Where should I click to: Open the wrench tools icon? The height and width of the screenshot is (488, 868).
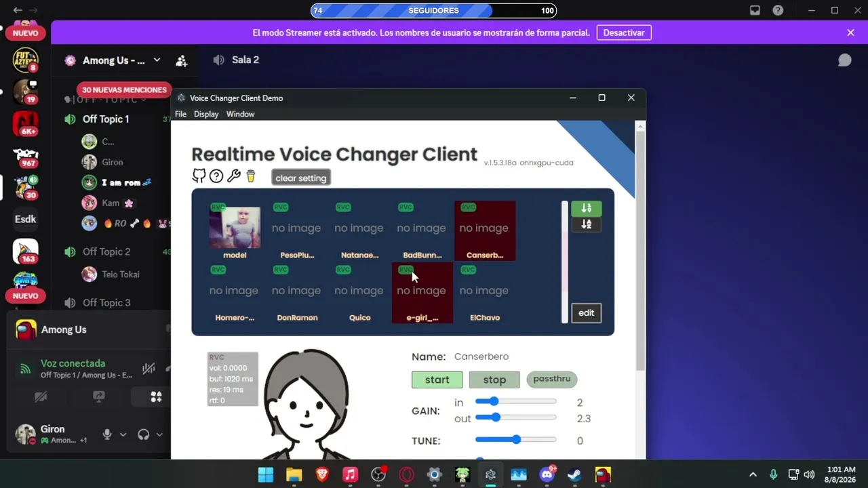tap(234, 176)
